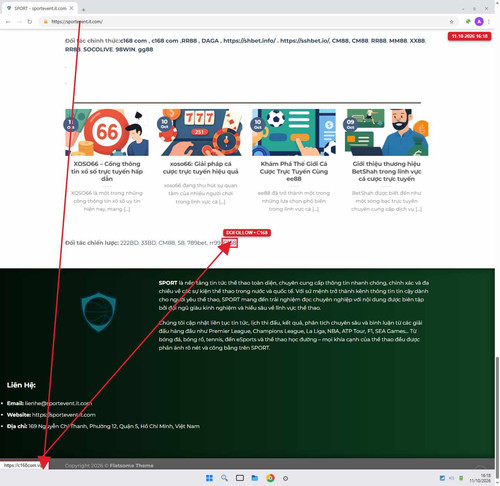Close the SPORT - sportevent.it.com tab
500x486 pixels.
point(71,8)
